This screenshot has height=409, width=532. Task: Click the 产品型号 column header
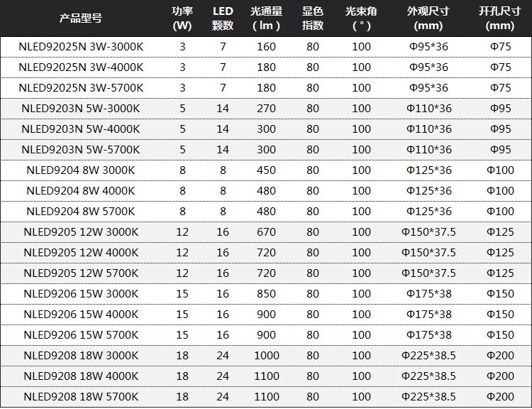pos(81,18)
